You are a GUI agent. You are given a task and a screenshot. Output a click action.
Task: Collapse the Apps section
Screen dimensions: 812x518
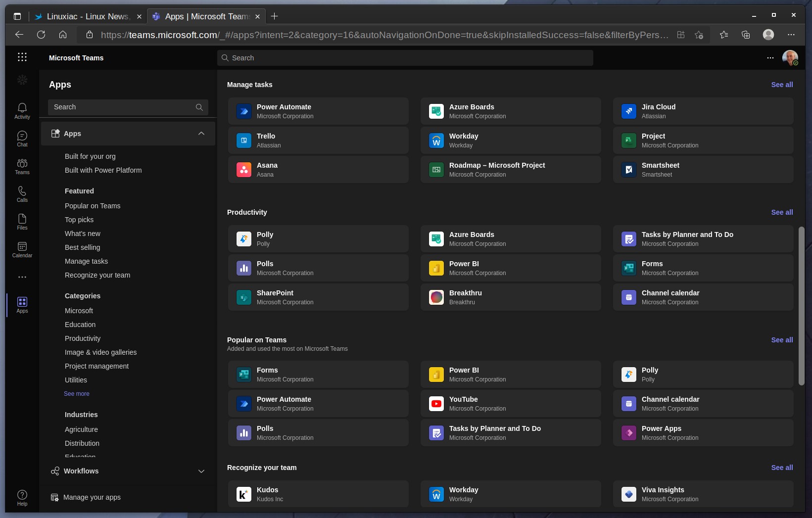(201, 133)
